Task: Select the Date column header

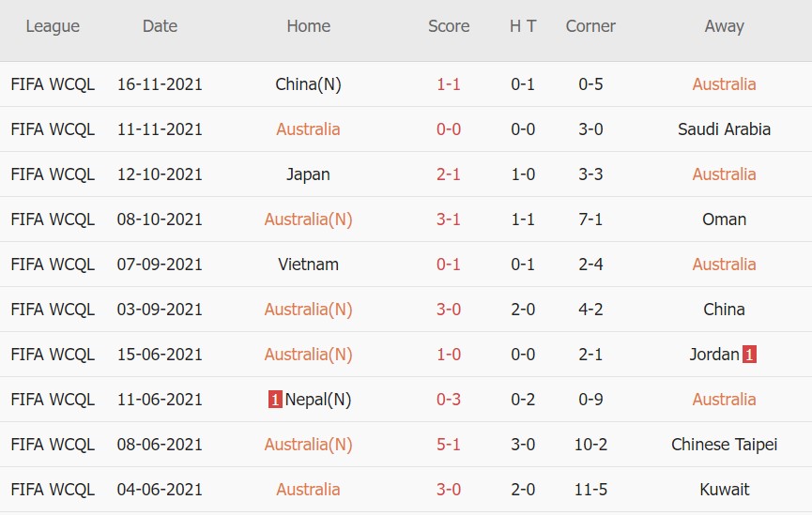Action: [160, 26]
